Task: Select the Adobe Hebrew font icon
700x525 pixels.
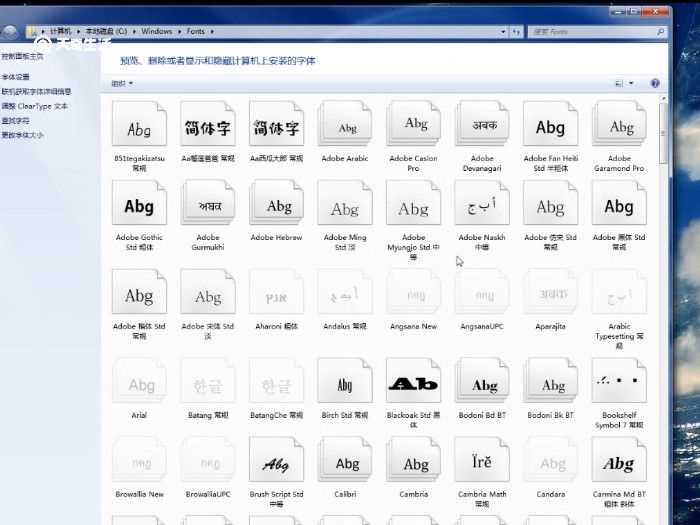Action: [276, 203]
